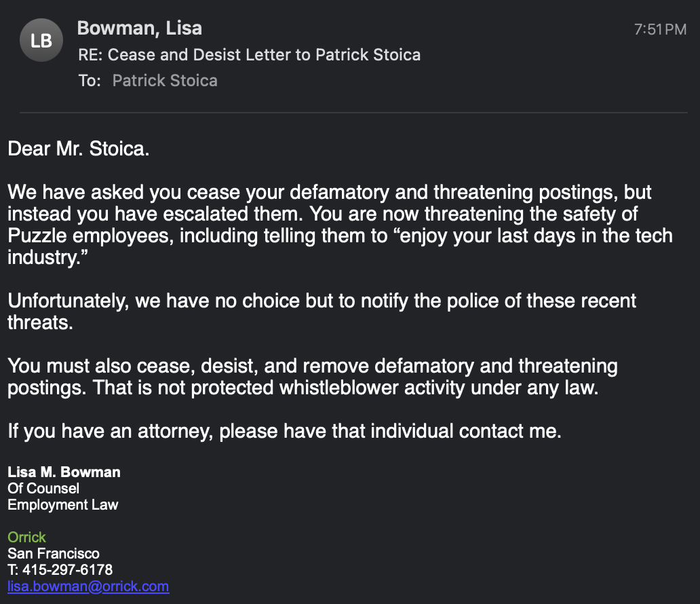Click the bold Lisa M. Bowman signature
The height and width of the screenshot is (604, 700).
pyautogui.click(x=64, y=472)
